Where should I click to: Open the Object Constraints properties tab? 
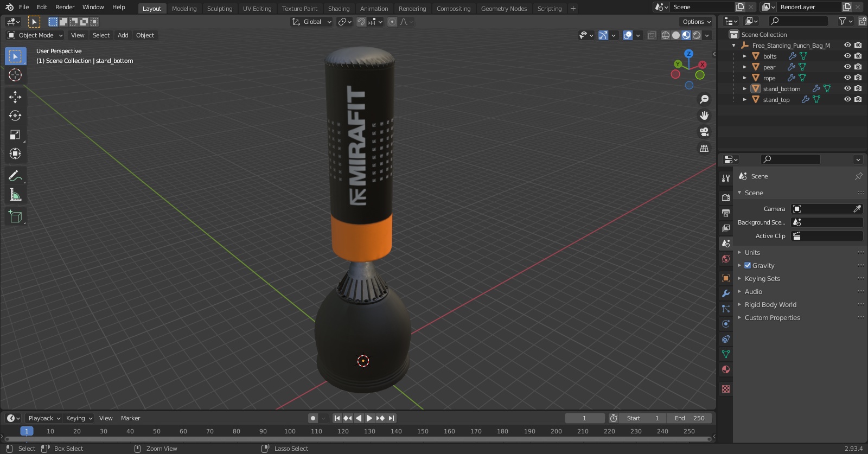point(726,339)
